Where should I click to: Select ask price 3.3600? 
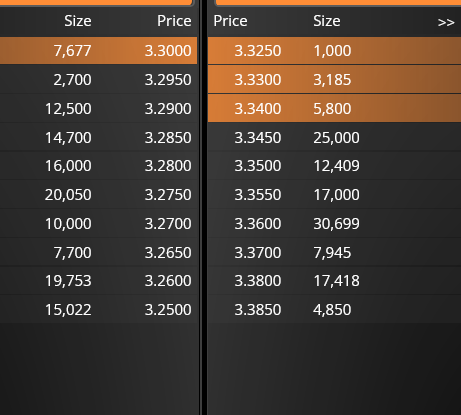[x=258, y=223]
